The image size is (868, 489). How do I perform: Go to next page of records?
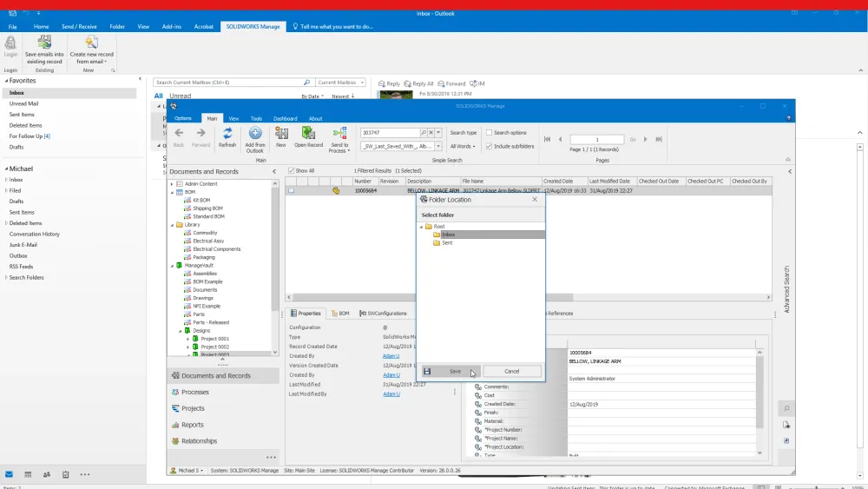(x=646, y=140)
